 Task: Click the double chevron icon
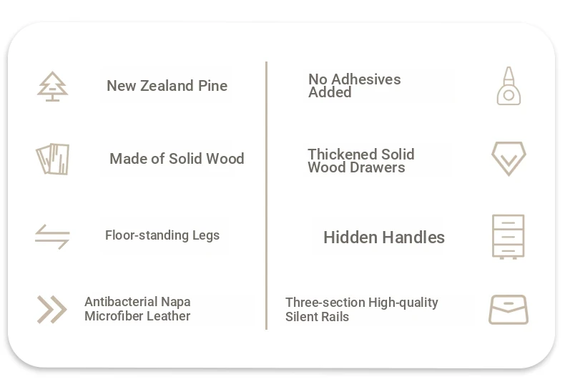(x=52, y=310)
